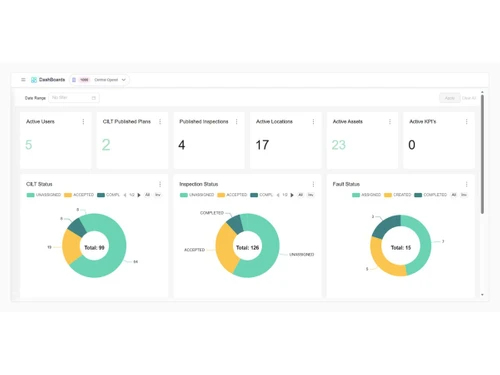Open Active Assets card options menu
500x375 pixels.
click(x=390, y=122)
